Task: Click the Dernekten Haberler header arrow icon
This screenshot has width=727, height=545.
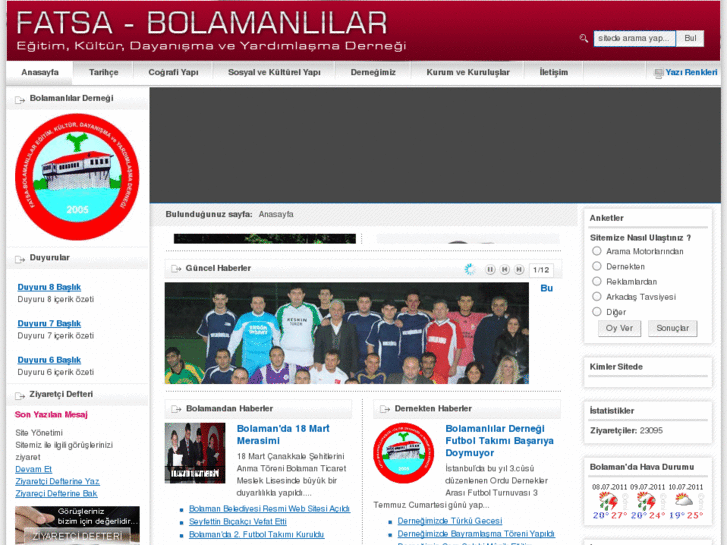Action: coord(385,409)
